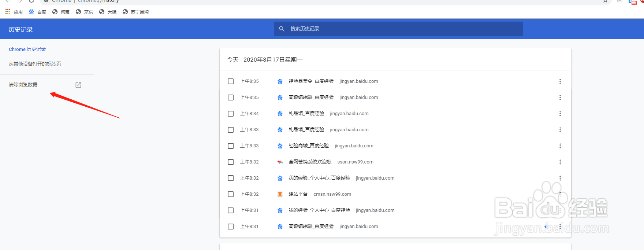Select the checkbox for 8:34 礼品馆 entry

[x=231, y=114]
